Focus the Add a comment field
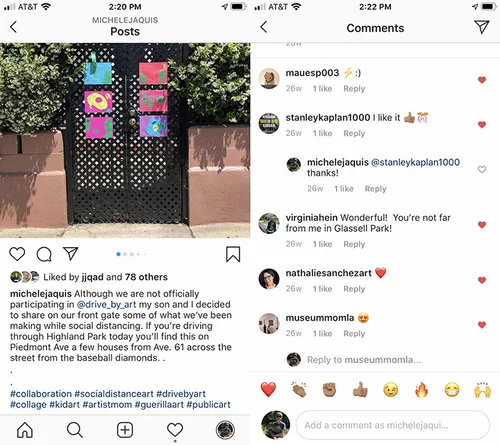The width and height of the screenshot is (500, 445). click(393, 425)
